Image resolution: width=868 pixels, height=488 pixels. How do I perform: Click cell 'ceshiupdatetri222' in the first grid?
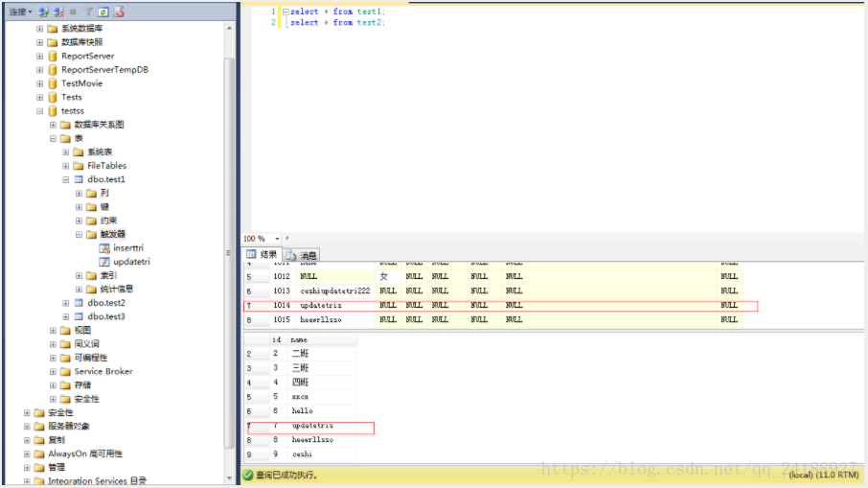click(x=335, y=290)
